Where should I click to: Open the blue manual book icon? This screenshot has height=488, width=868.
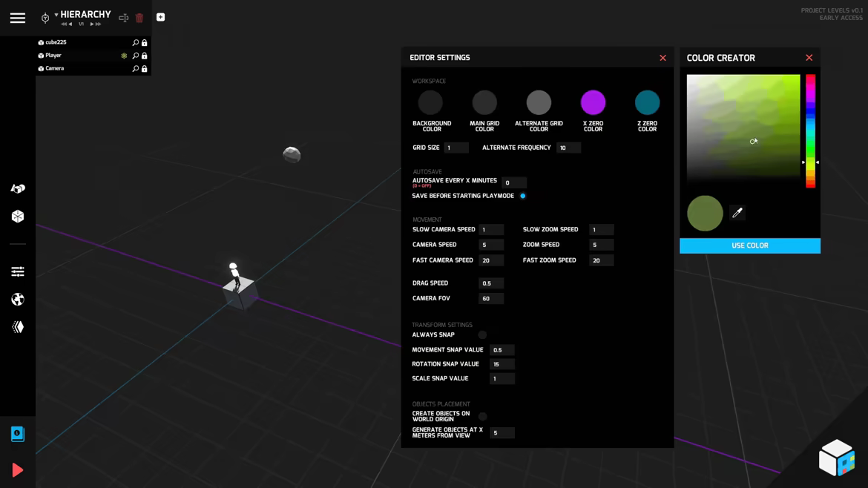pyautogui.click(x=18, y=435)
